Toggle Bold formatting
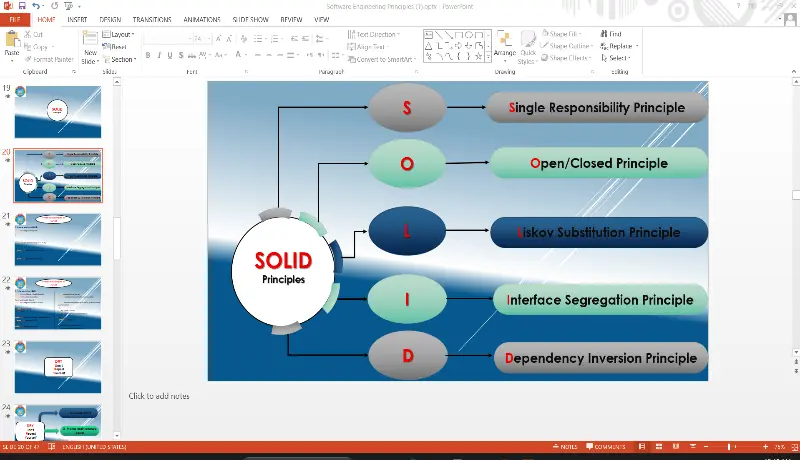800x460 pixels. tap(148, 55)
